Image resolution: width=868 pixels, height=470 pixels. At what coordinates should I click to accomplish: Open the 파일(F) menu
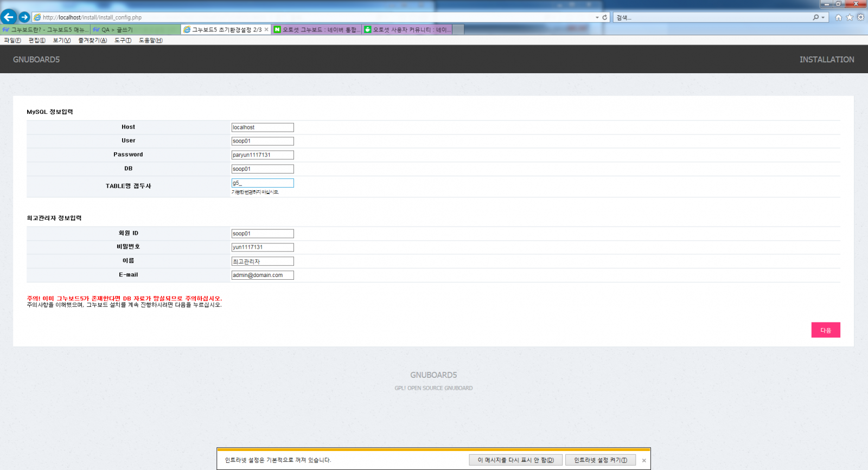pyautogui.click(x=12, y=40)
